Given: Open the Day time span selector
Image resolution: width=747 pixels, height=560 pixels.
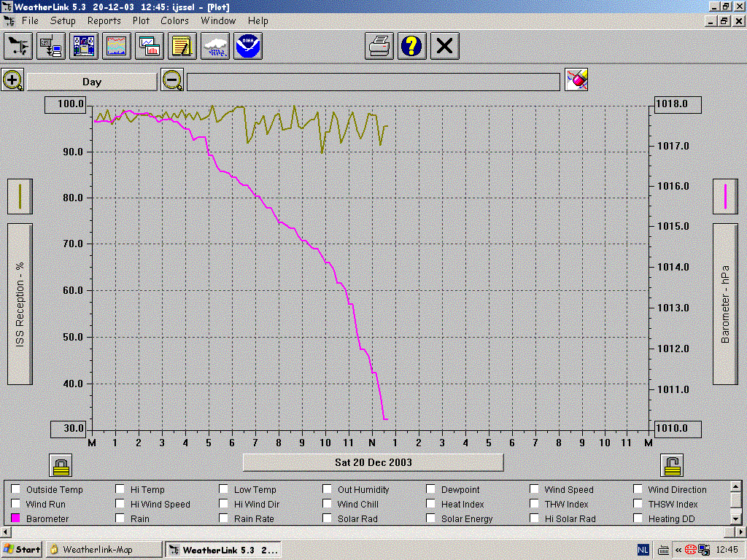Looking at the screenshot, I should pyautogui.click(x=92, y=82).
